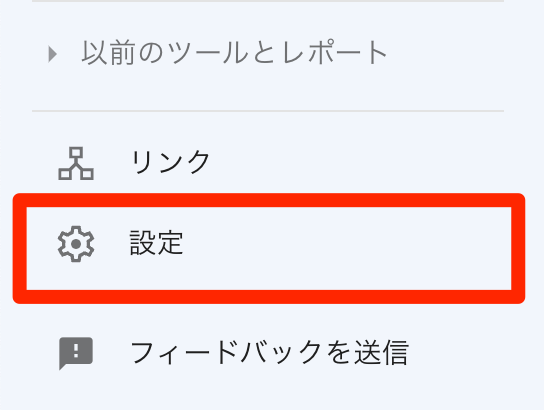Click the exclamation mark message icon
The width and height of the screenshot is (544, 410).
[x=76, y=353]
